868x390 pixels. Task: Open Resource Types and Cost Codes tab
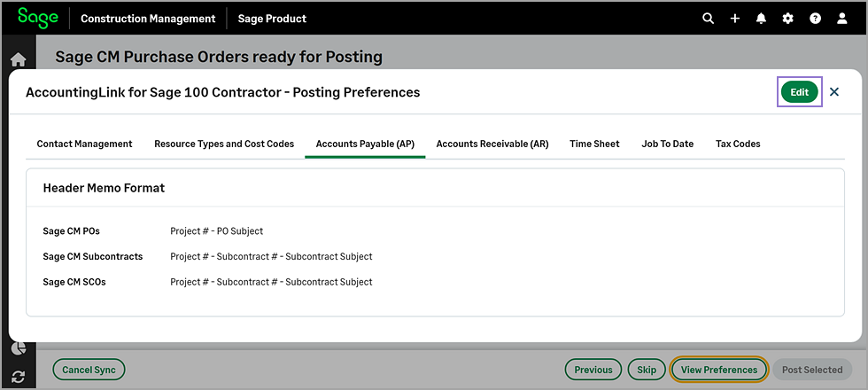pyautogui.click(x=224, y=144)
